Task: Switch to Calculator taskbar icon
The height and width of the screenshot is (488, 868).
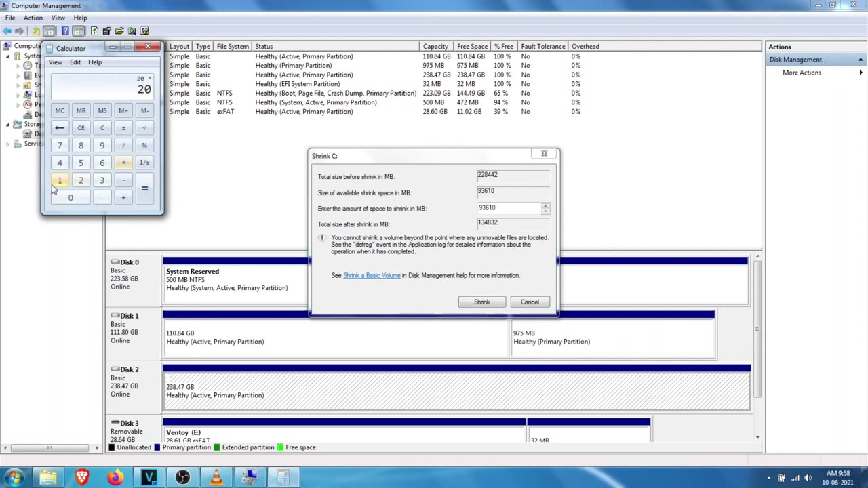Action: point(283,477)
